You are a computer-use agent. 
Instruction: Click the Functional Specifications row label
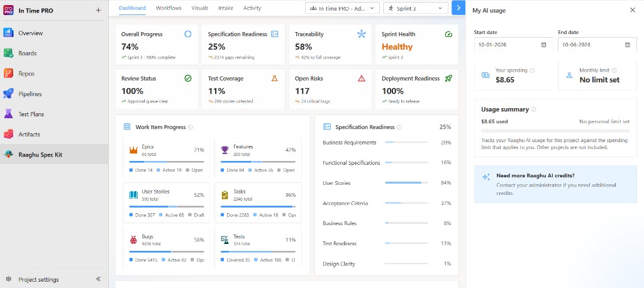pyautogui.click(x=352, y=163)
